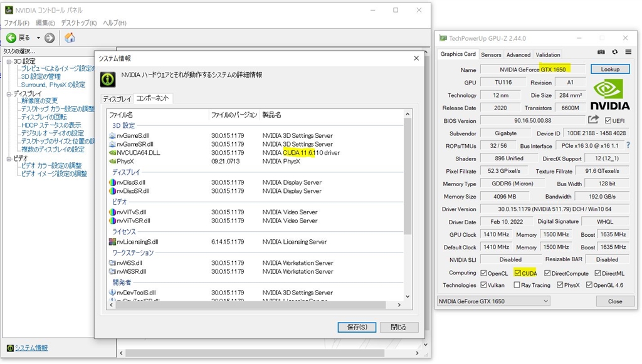The image size is (642, 364).
Task: Open 3D 設定の管理 in task tree
Action: (41, 77)
